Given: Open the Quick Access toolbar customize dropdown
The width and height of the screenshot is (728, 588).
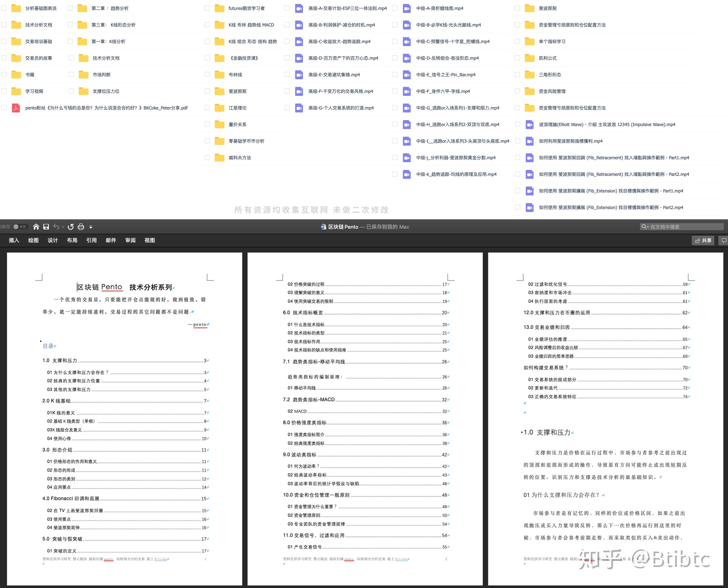Looking at the screenshot, I should coord(90,227).
